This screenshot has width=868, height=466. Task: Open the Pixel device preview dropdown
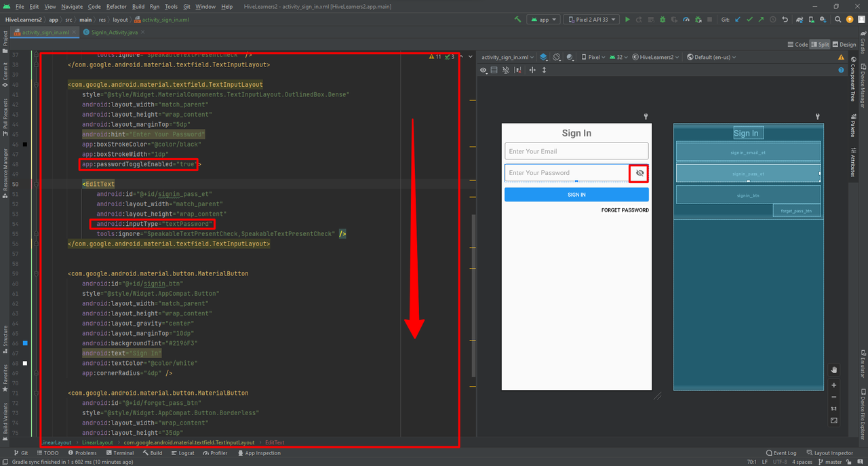click(594, 57)
